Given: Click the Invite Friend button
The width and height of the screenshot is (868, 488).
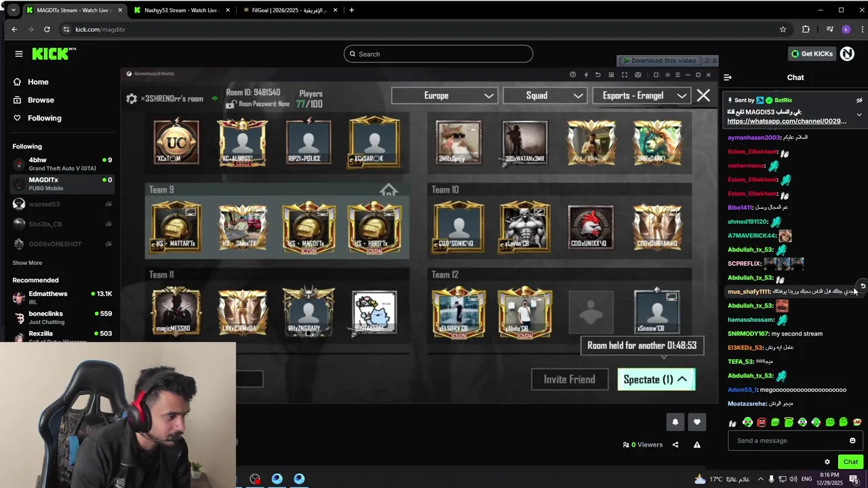Looking at the screenshot, I should (570, 380).
